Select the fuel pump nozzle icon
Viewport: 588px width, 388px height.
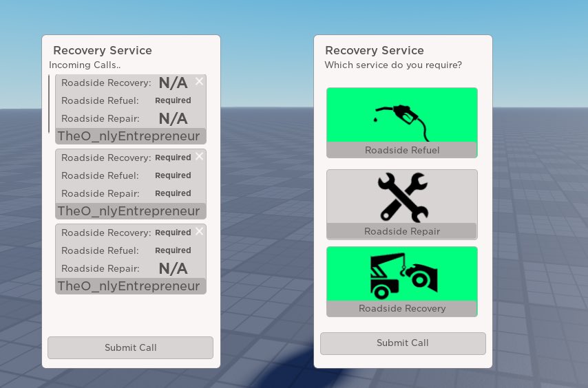(402, 122)
